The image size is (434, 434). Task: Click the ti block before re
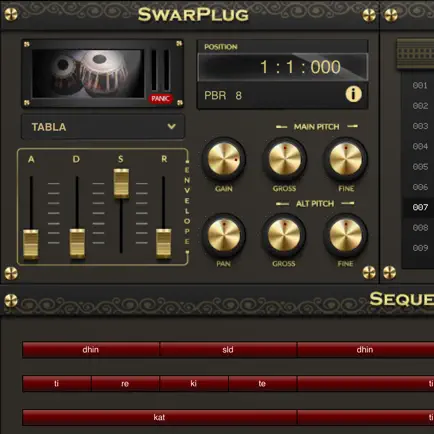point(57,384)
